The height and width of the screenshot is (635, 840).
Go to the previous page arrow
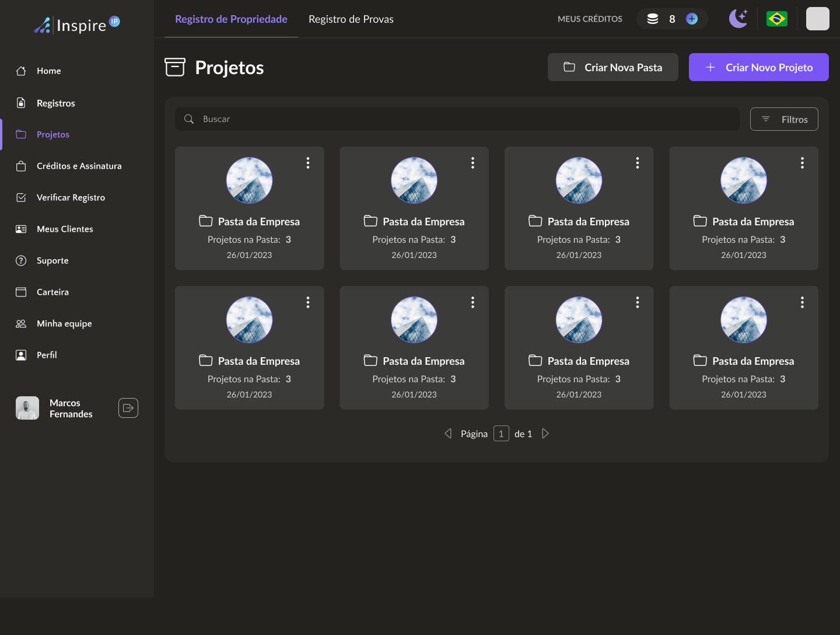tap(448, 434)
